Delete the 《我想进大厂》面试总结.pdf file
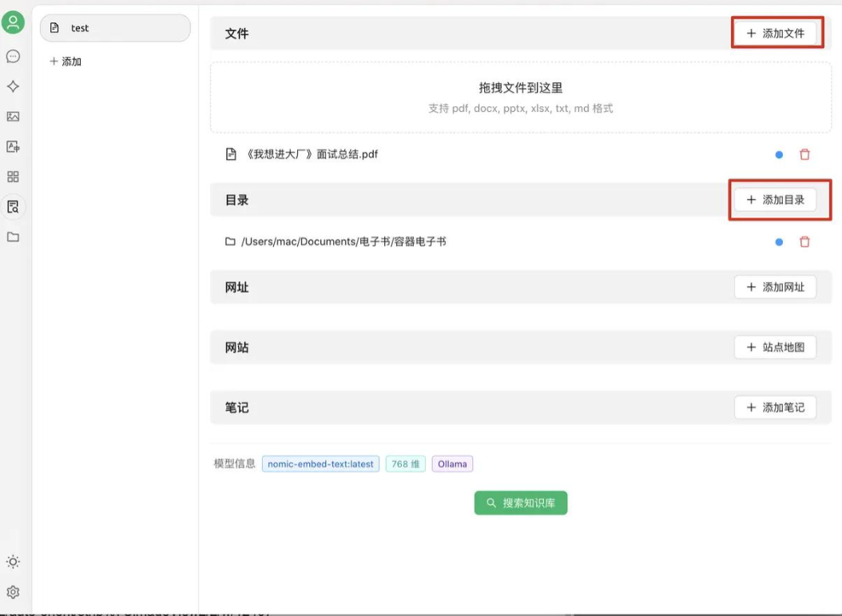 tap(804, 154)
